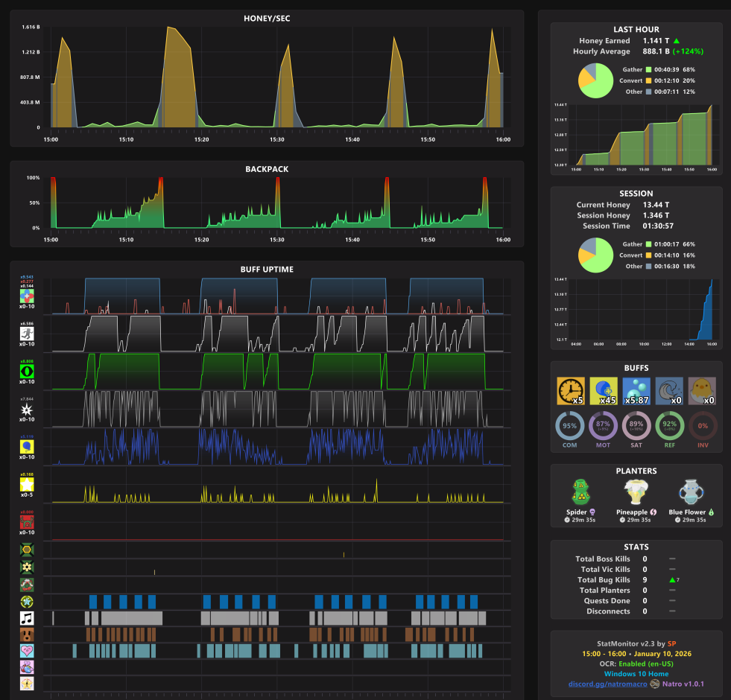
Task: Select the Haste running figure icon
Action: [x=27, y=334]
